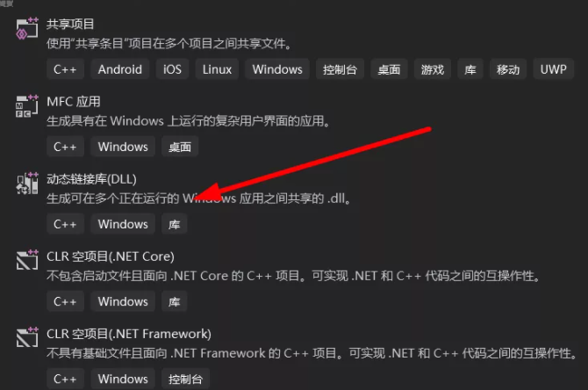The width and height of the screenshot is (588, 390).
Task: Select CLR 空项目(.NET Core) title
Action: pyautogui.click(x=111, y=256)
